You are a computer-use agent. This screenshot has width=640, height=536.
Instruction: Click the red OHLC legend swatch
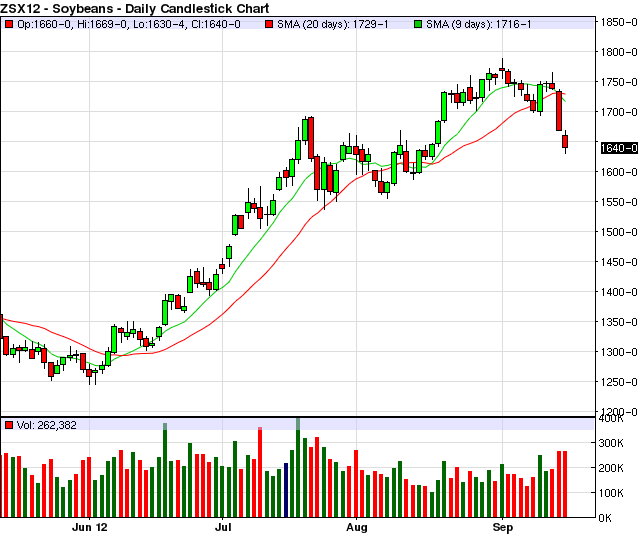[9, 24]
